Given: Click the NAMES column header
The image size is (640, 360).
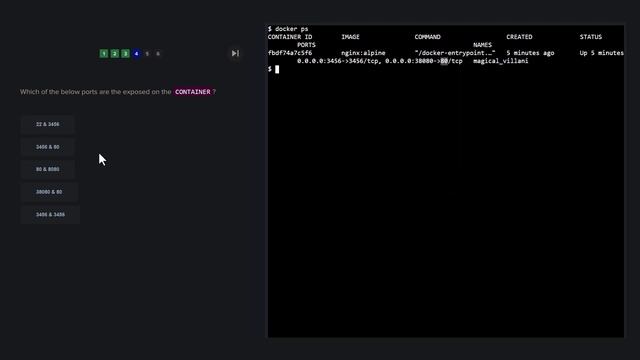Looking at the screenshot, I should click(482, 45).
